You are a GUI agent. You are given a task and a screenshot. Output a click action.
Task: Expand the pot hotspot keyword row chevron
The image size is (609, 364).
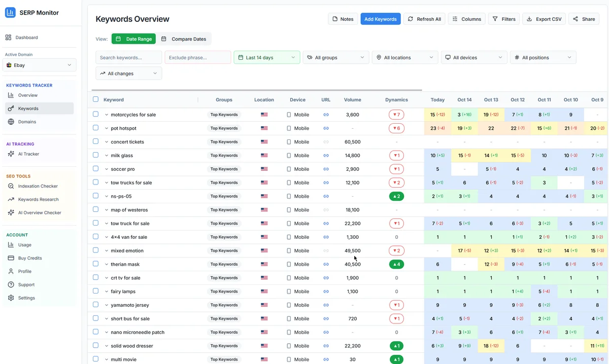[107, 128]
